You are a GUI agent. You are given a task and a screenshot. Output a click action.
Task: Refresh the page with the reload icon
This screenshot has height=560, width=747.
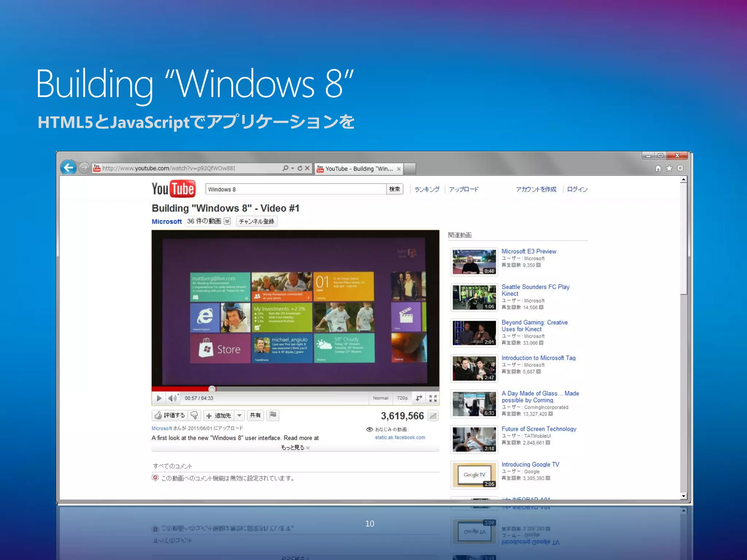tap(300, 168)
